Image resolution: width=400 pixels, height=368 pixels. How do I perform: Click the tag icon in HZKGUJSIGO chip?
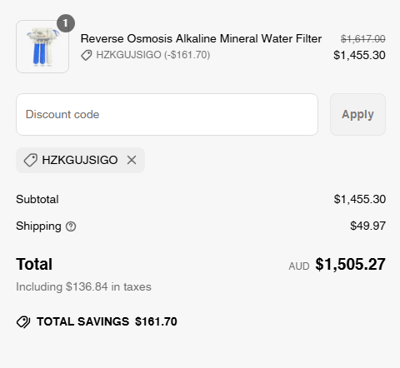tap(30, 160)
